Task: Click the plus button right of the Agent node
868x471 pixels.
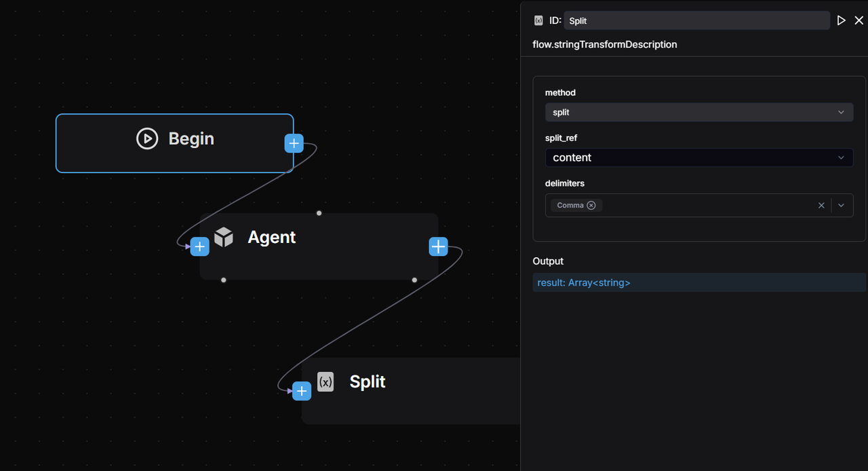Action: pyautogui.click(x=438, y=246)
